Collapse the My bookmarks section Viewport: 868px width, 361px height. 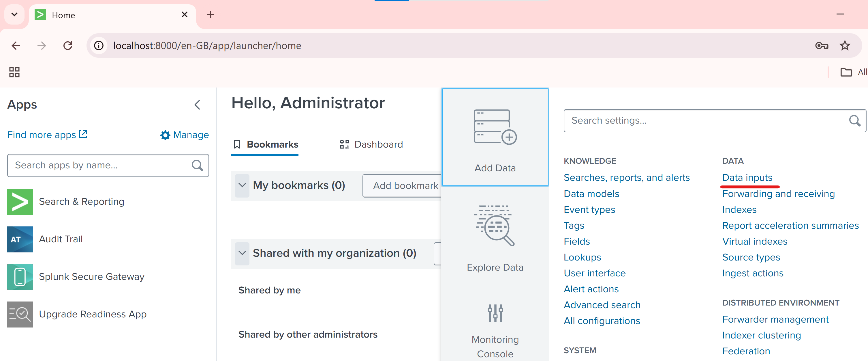[x=242, y=185]
